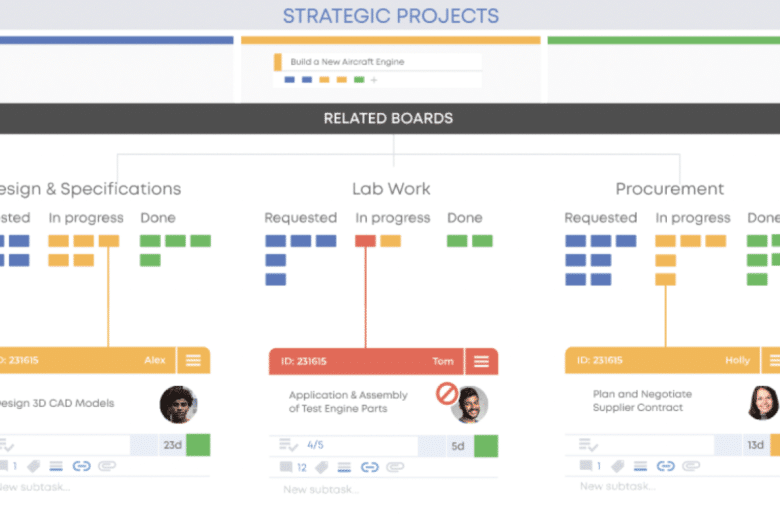This screenshot has width=780, height=516.
Task: Toggle subtasks checklist 4/5 on Tom's card
Action: click(289, 445)
